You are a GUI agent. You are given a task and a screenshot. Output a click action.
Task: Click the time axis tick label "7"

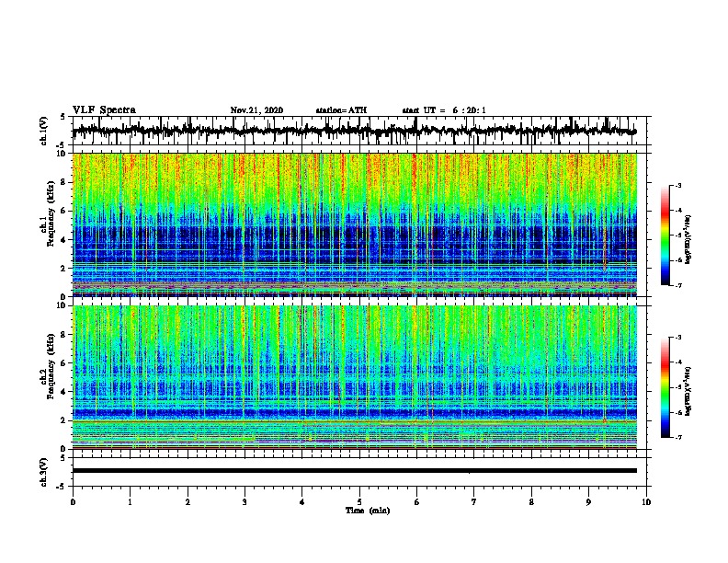point(474,502)
